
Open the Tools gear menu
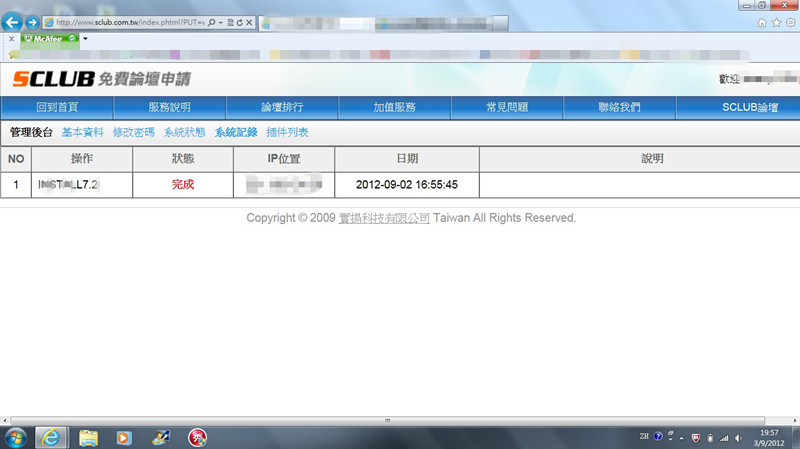click(x=790, y=22)
